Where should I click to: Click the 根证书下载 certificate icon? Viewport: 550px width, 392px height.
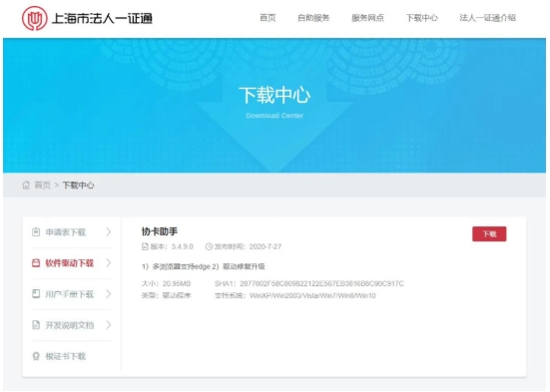pos(36,356)
